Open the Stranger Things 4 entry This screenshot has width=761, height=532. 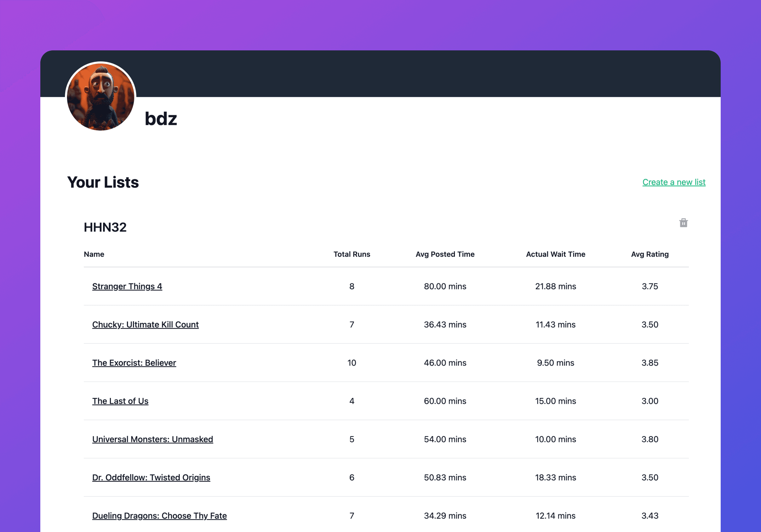[127, 286]
